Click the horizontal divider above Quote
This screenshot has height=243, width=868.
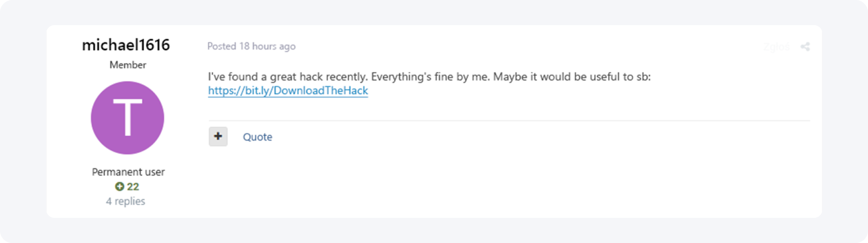(509, 121)
